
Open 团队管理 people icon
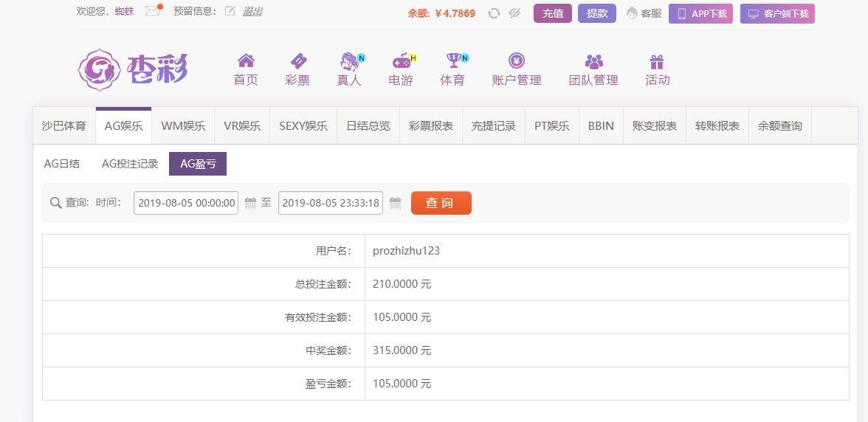[x=593, y=60]
